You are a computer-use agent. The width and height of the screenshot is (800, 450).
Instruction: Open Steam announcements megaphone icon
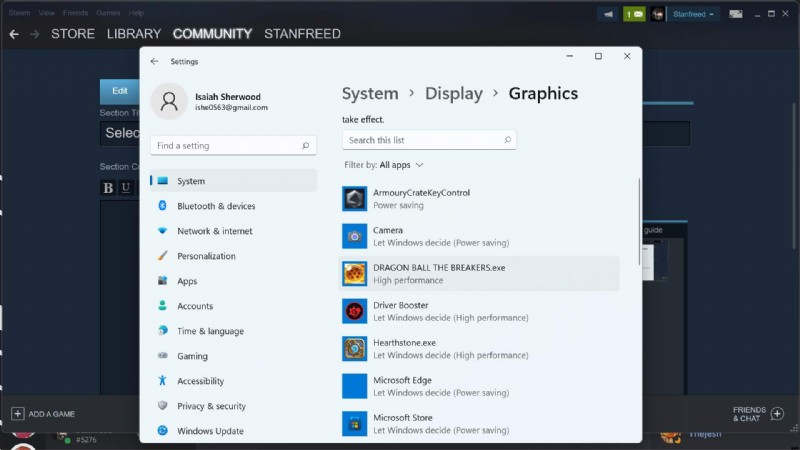[608, 14]
